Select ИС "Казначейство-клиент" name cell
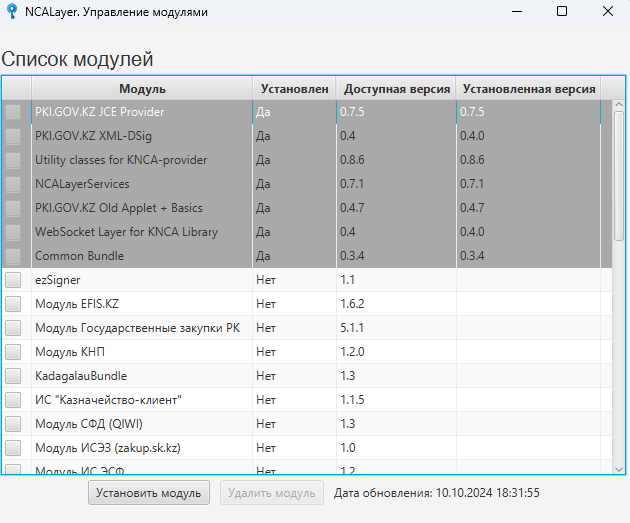This screenshot has width=630, height=523. (x=108, y=400)
